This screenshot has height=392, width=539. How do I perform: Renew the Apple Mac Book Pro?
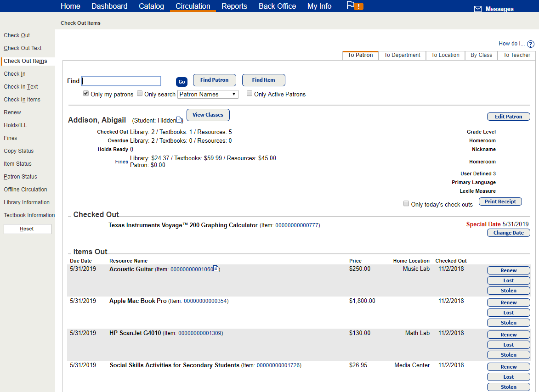point(508,302)
